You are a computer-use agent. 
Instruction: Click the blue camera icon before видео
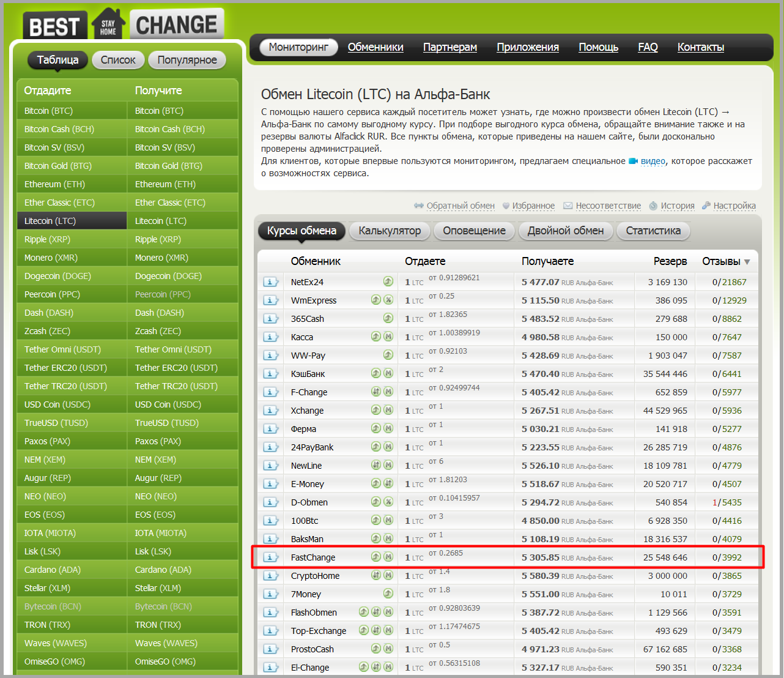(633, 161)
